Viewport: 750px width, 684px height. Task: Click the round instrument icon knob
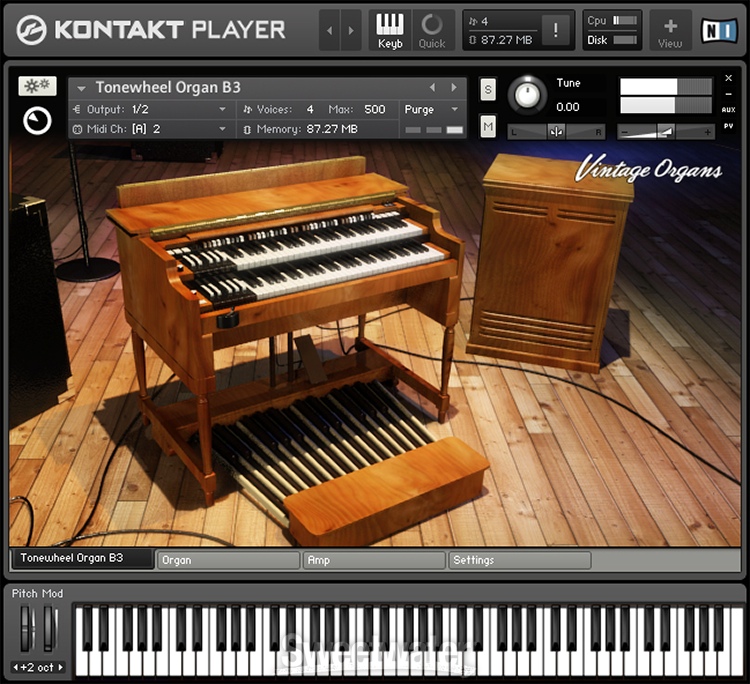coord(37,121)
